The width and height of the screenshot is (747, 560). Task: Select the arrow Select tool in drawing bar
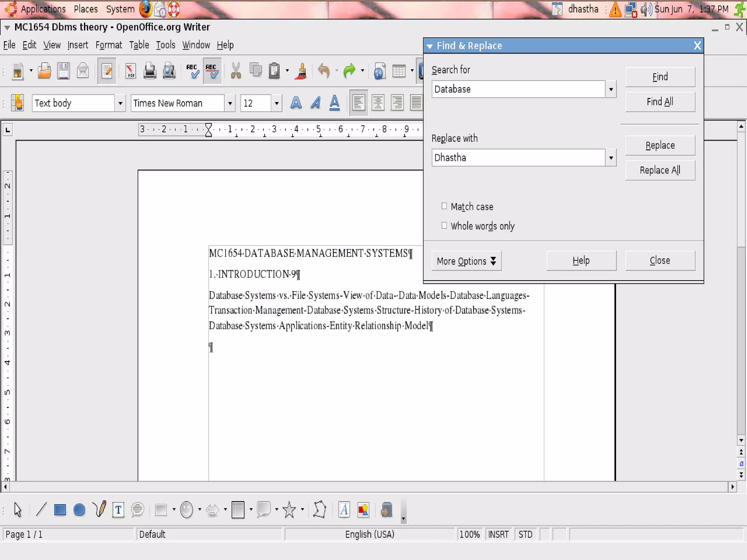click(x=18, y=510)
